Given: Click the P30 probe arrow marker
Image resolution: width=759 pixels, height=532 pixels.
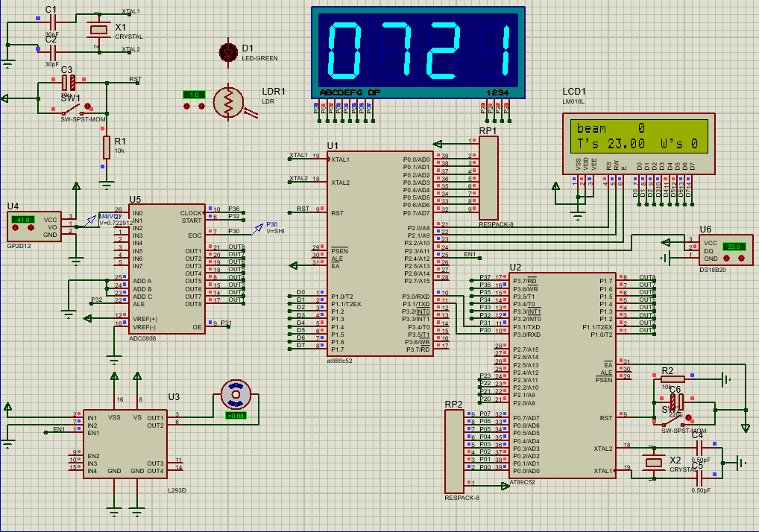Looking at the screenshot, I should 258,229.
